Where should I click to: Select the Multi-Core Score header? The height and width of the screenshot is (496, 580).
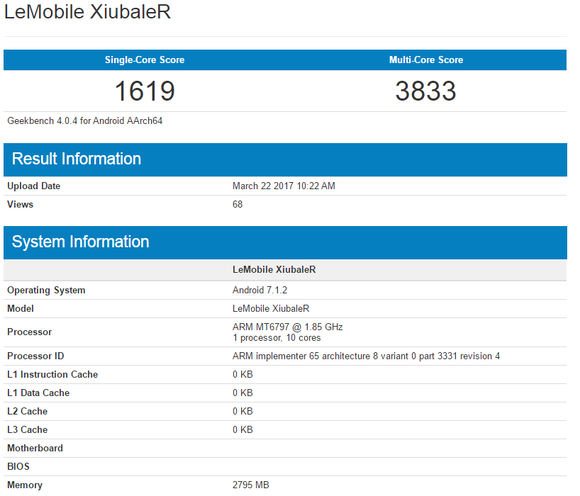[426, 60]
